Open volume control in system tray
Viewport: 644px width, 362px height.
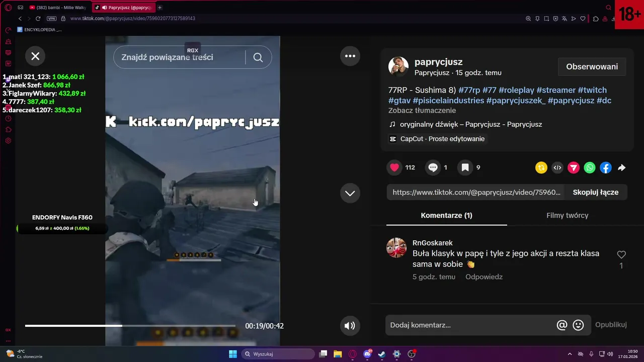[610, 354]
